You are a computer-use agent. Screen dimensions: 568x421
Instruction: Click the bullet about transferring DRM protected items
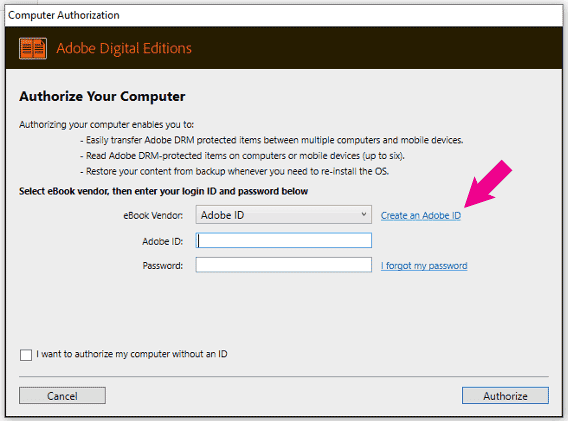tap(272, 140)
